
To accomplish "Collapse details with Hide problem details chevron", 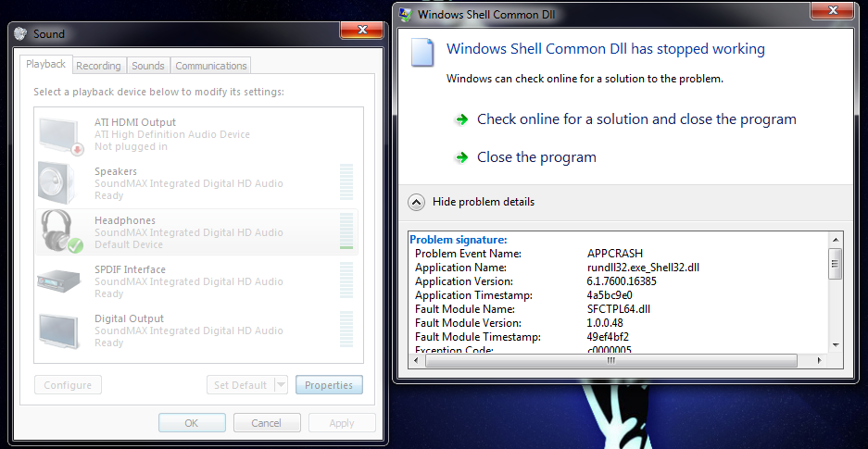I will coord(416,202).
